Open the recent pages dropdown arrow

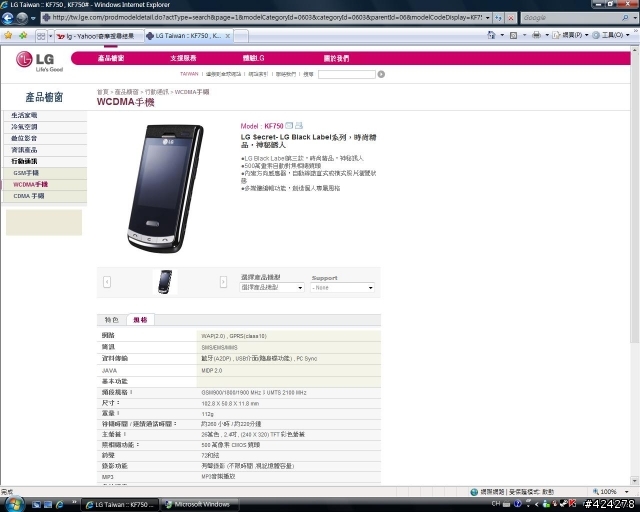pos(33,18)
